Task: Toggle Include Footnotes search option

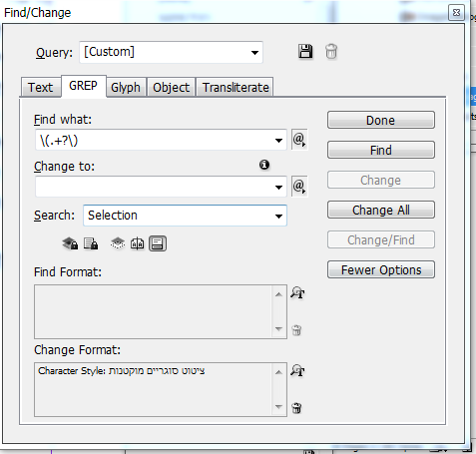Action: point(158,243)
